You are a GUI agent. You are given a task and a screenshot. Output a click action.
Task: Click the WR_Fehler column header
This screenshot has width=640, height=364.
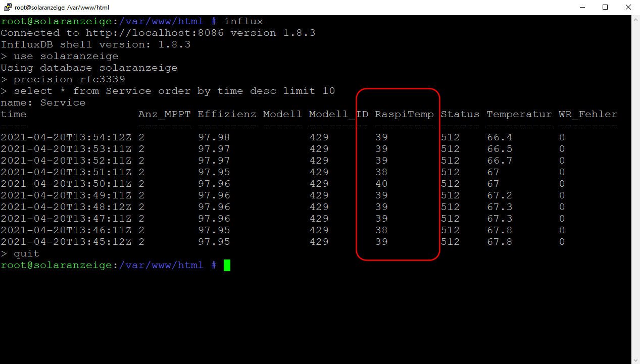point(587,115)
